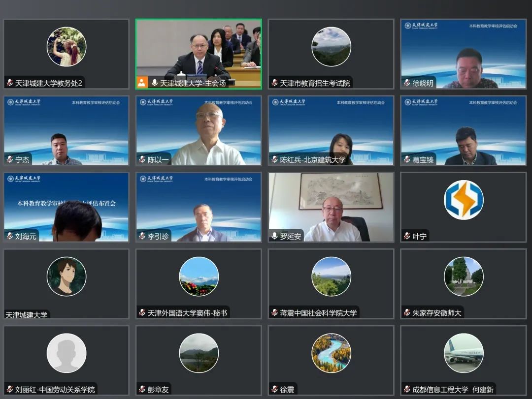Viewport: 532px width, 399px height.
Task: Click the 天津市教育招生考试院 name label
Action: pos(315,83)
